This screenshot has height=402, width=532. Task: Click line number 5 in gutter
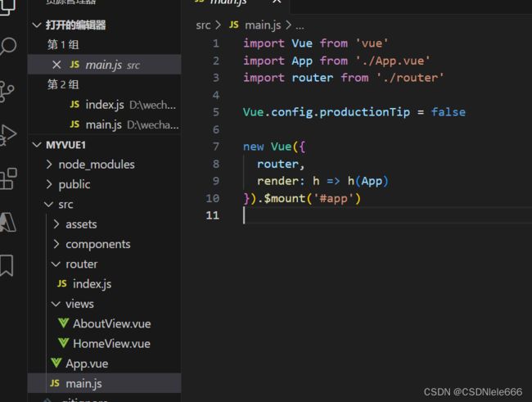(216, 112)
